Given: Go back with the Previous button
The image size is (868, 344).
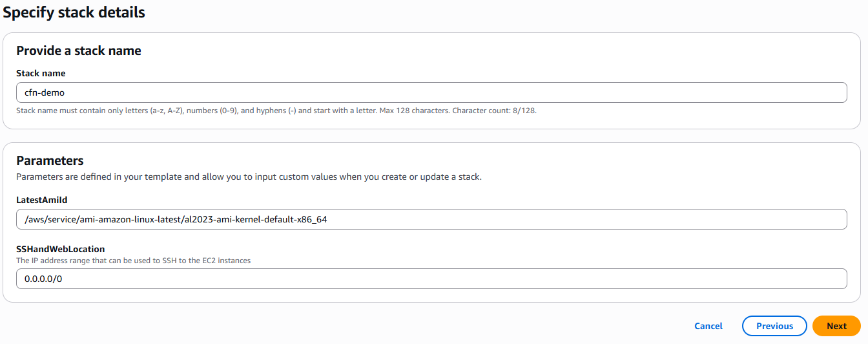Looking at the screenshot, I should pyautogui.click(x=774, y=326).
